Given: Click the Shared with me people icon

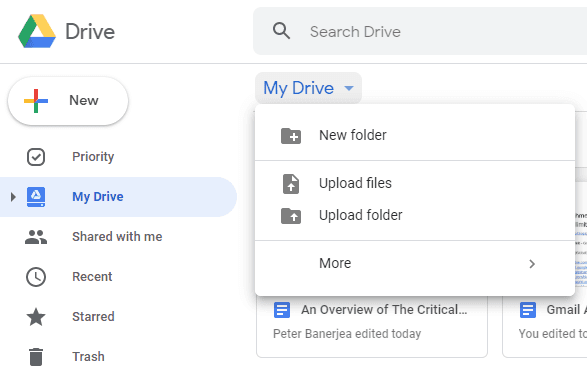Looking at the screenshot, I should click(36, 237).
